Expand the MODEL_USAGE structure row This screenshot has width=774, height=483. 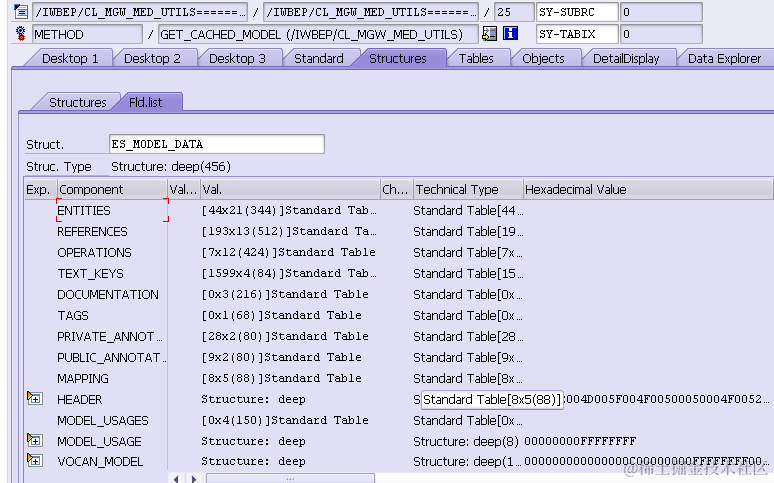click(x=35, y=440)
